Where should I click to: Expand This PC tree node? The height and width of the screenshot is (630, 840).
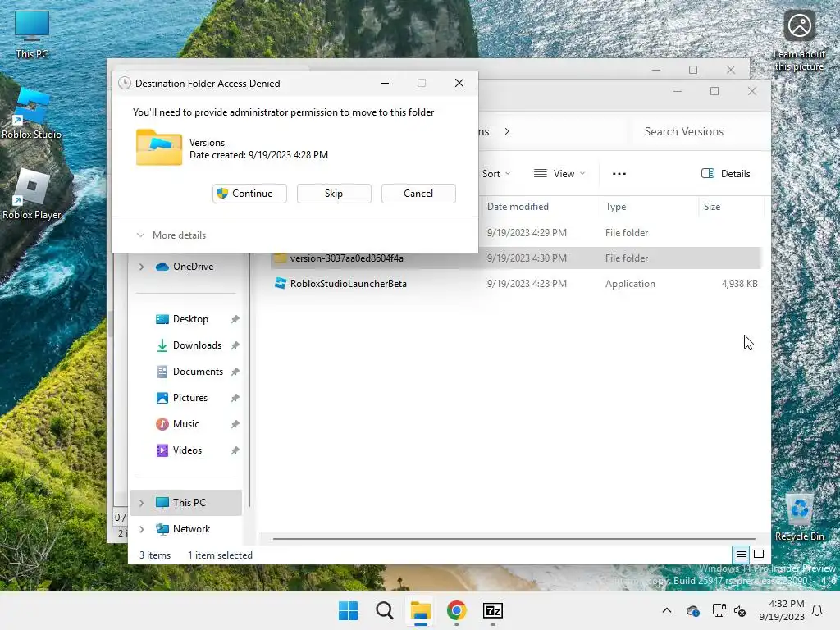(141, 503)
